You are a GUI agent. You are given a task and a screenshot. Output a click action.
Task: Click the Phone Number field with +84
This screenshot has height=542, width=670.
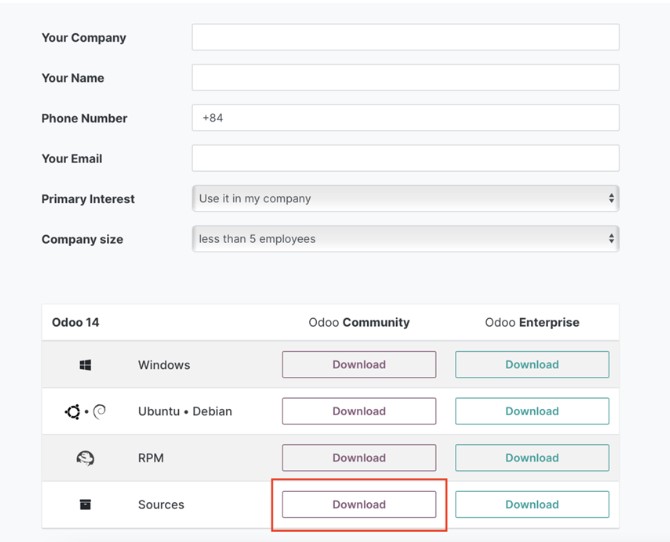406,118
